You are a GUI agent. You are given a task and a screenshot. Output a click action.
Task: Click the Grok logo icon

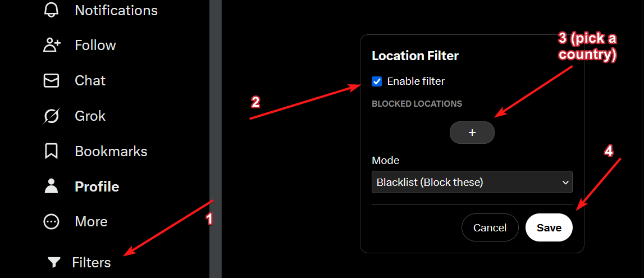(x=51, y=116)
